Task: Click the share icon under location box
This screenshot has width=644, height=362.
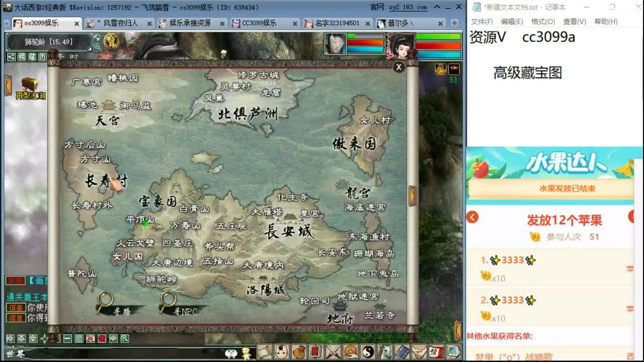Action: coord(11,57)
